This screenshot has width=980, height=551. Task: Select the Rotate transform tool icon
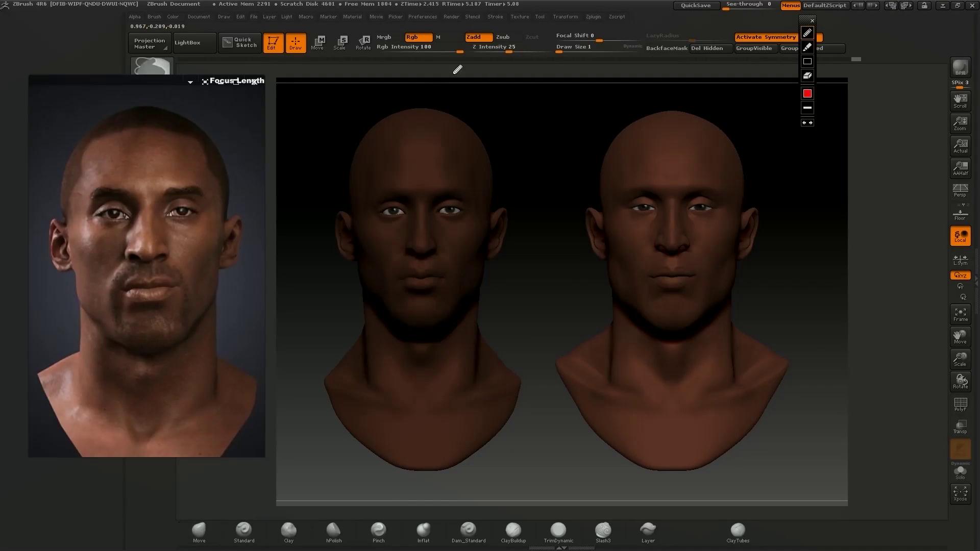(363, 43)
